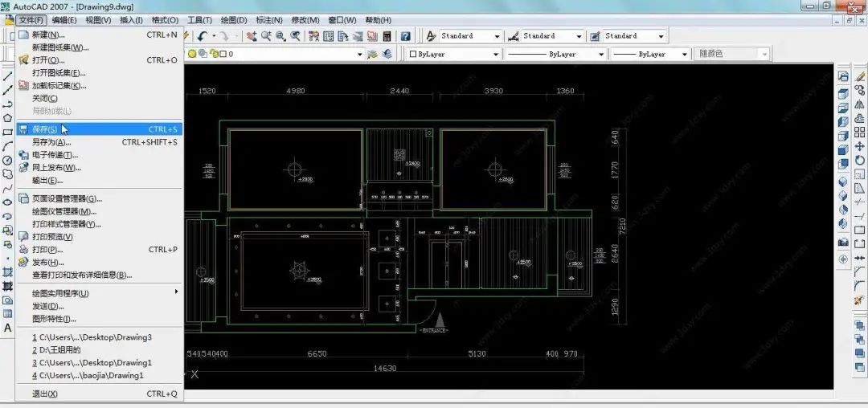Image resolution: width=868 pixels, height=408 pixels.
Task: Choose 打印预览(V) menu entry
Action: [x=100, y=237]
